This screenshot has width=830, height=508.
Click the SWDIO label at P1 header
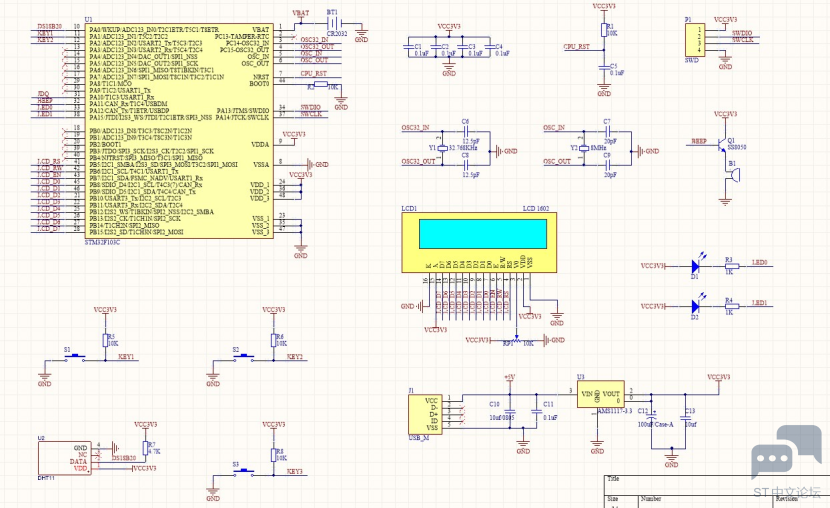(742, 33)
